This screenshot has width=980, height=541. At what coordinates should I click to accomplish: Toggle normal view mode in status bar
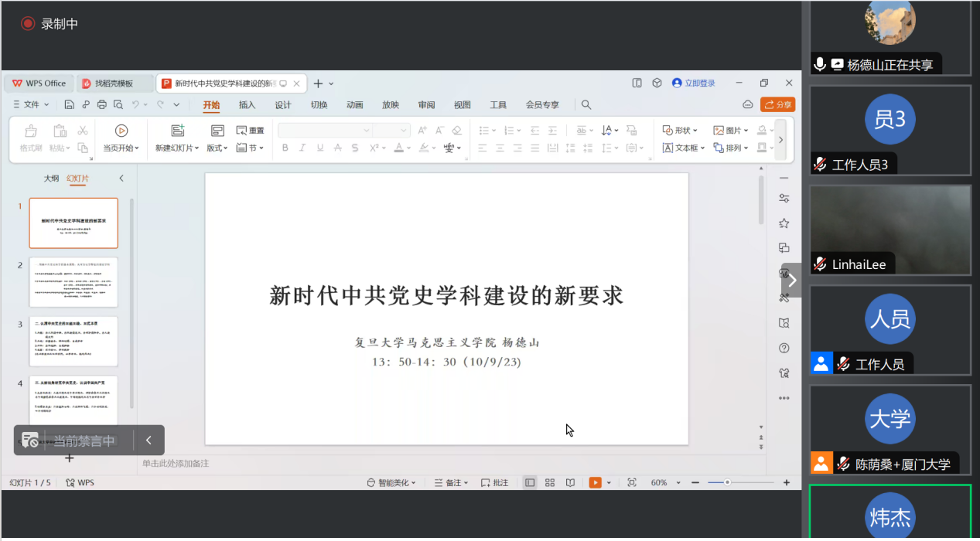(x=530, y=482)
